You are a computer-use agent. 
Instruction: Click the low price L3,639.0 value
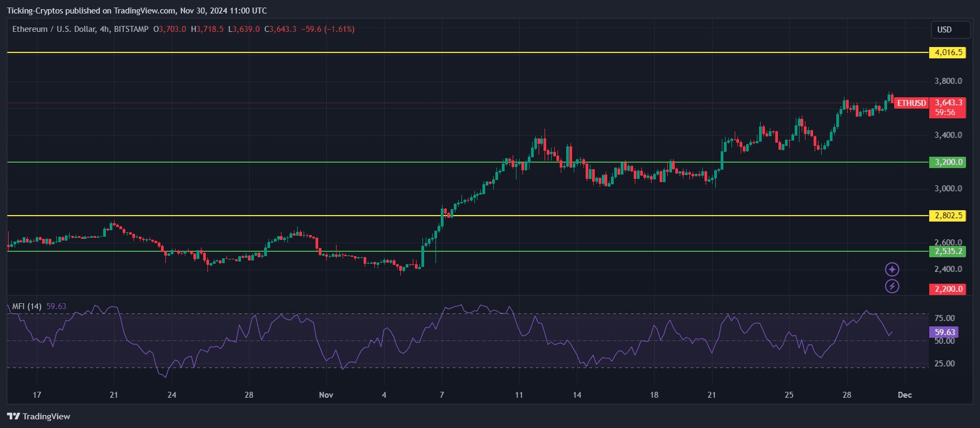pos(244,29)
